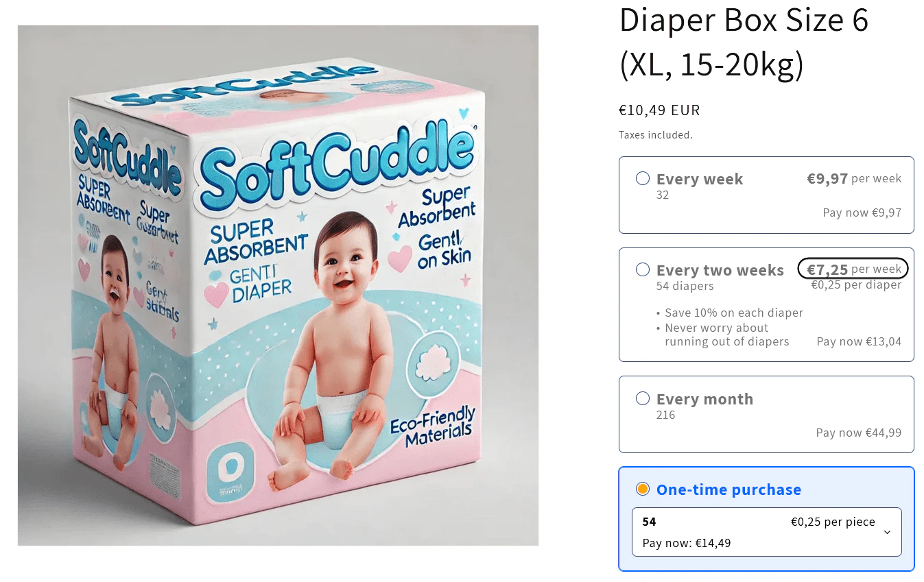Select the Every two weeks radio button
This screenshot has height=582, width=924.
tap(643, 269)
